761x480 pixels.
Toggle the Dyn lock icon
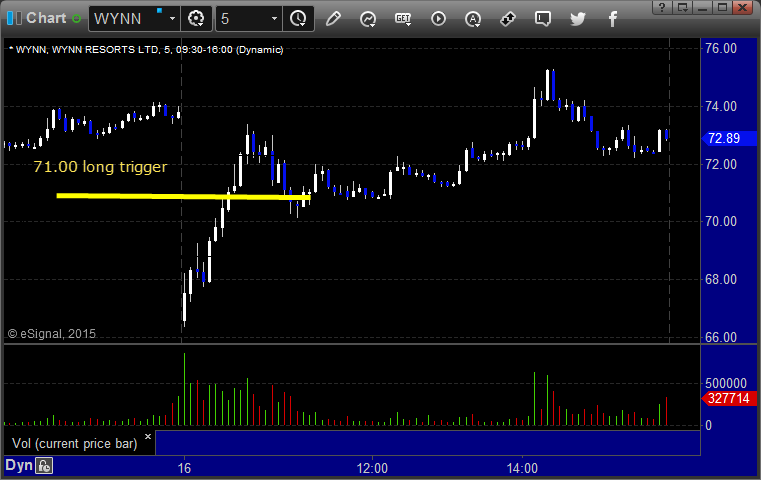[44, 466]
